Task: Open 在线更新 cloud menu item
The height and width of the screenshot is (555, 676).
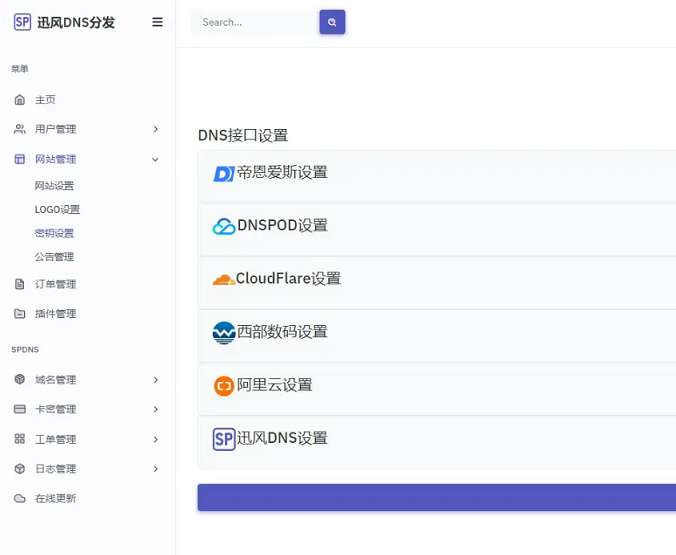Action: click(x=55, y=498)
